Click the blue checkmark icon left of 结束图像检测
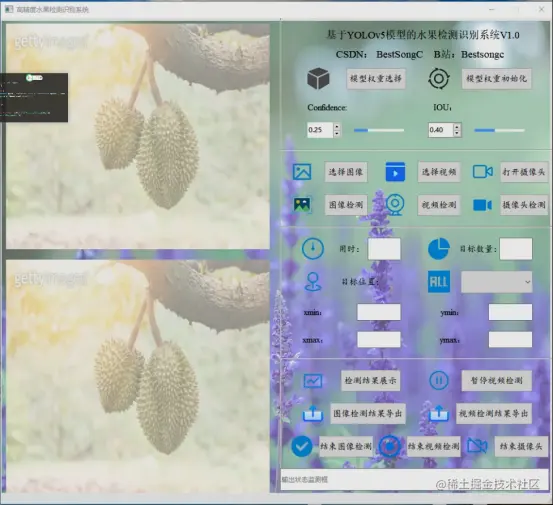This screenshot has height=505, width=554. [x=302, y=446]
